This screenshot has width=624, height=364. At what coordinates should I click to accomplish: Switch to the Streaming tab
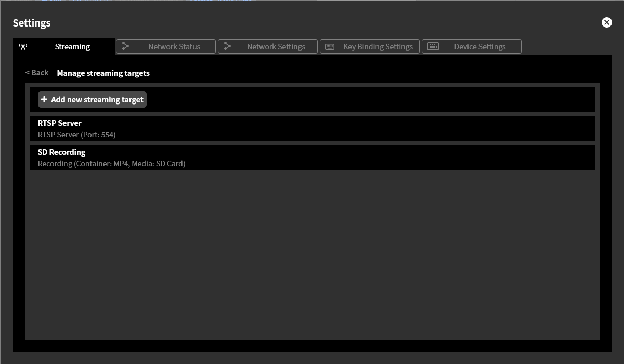(72, 47)
